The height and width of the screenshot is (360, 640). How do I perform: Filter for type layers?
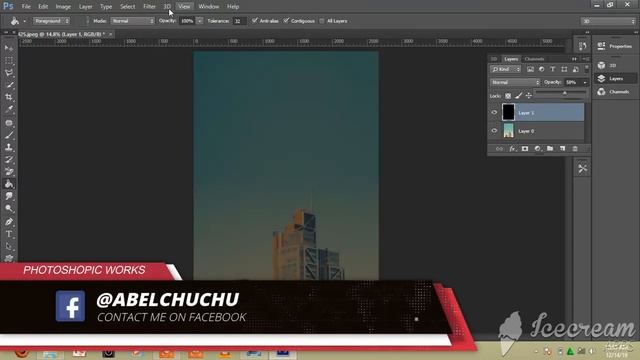click(x=553, y=69)
